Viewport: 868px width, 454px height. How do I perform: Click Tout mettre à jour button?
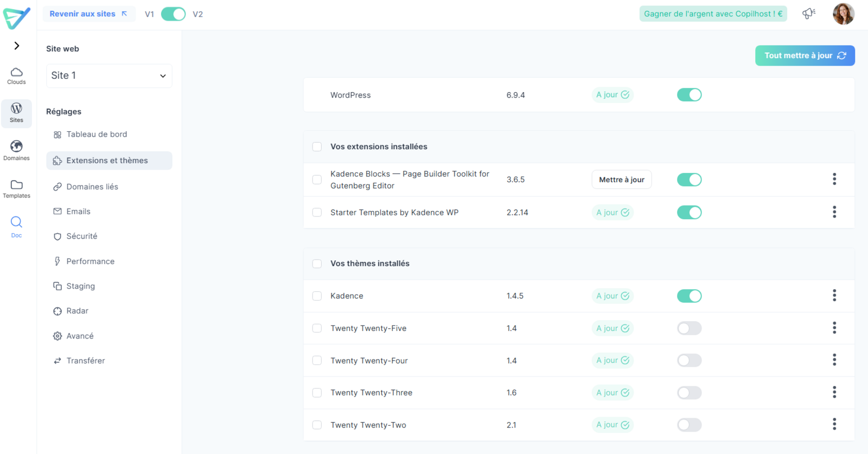coord(805,55)
